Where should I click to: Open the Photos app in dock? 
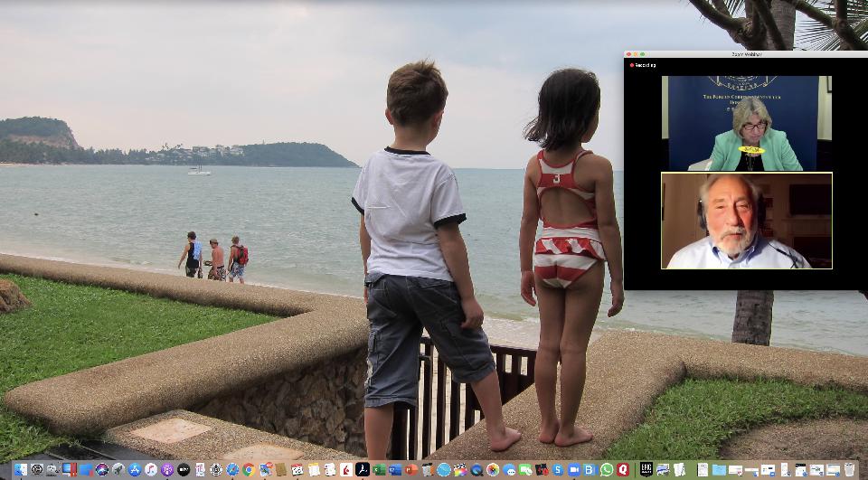click(x=493, y=469)
